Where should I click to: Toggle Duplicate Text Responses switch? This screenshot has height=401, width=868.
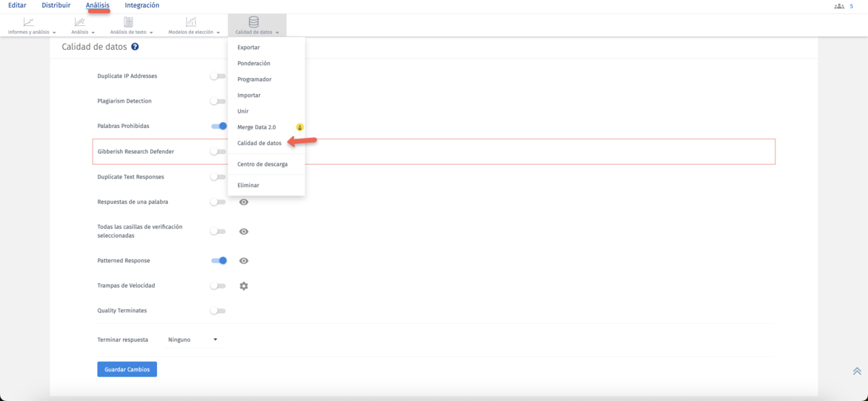218,177
